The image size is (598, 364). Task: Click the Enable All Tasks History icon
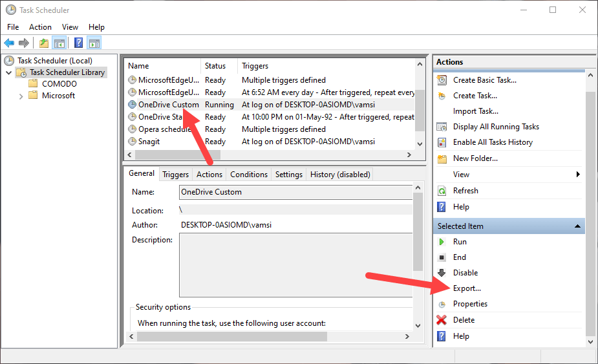pyautogui.click(x=442, y=142)
